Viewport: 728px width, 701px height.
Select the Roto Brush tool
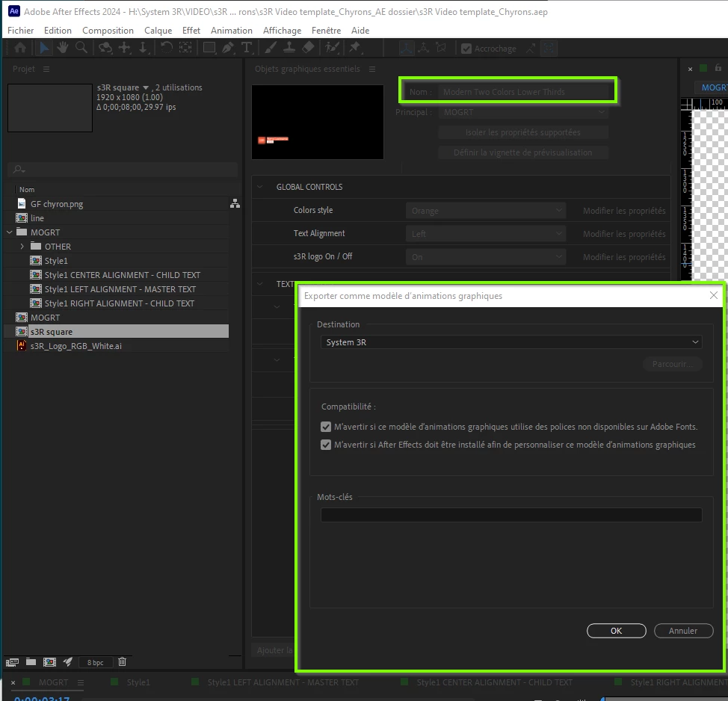332,48
